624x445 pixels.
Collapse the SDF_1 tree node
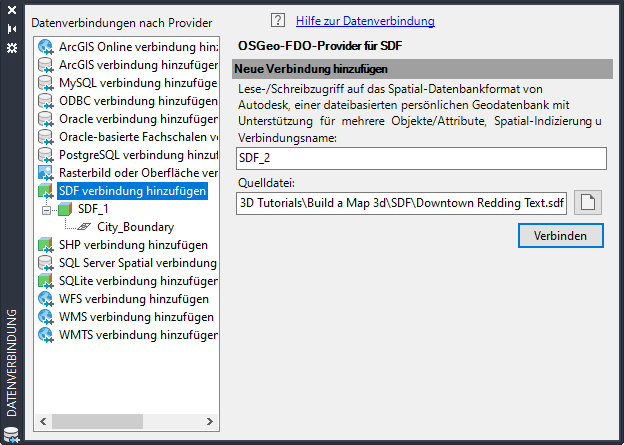[47, 210]
